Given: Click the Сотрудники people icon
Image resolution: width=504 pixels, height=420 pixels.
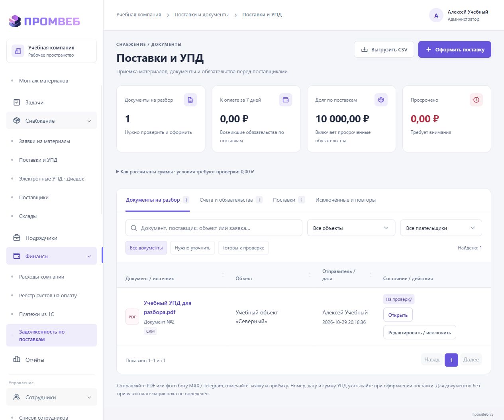Looking at the screenshot, I should coord(17,397).
